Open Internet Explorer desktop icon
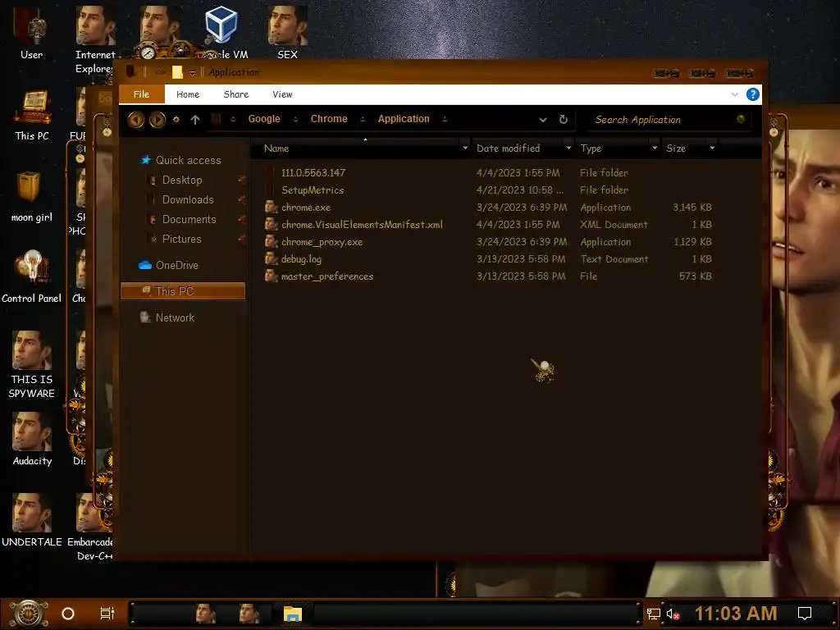The height and width of the screenshot is (630, 840). (95, 39)
